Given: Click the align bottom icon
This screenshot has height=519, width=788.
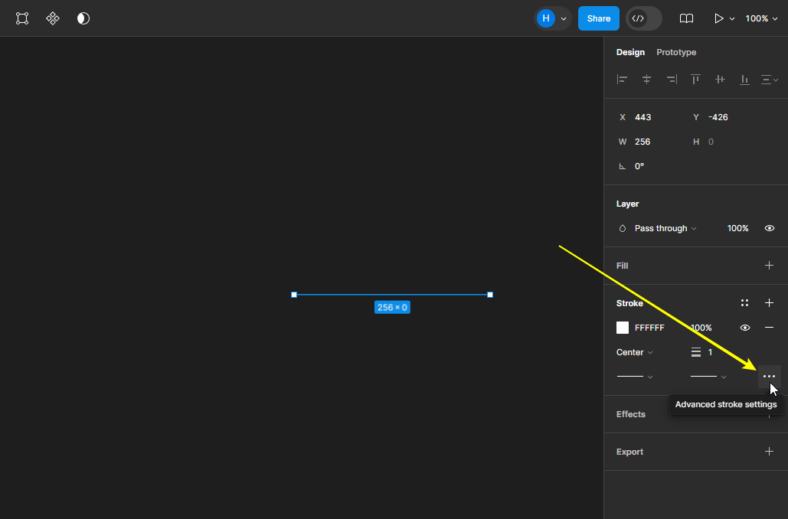Looking at the screenshot, I should (745, 79).
